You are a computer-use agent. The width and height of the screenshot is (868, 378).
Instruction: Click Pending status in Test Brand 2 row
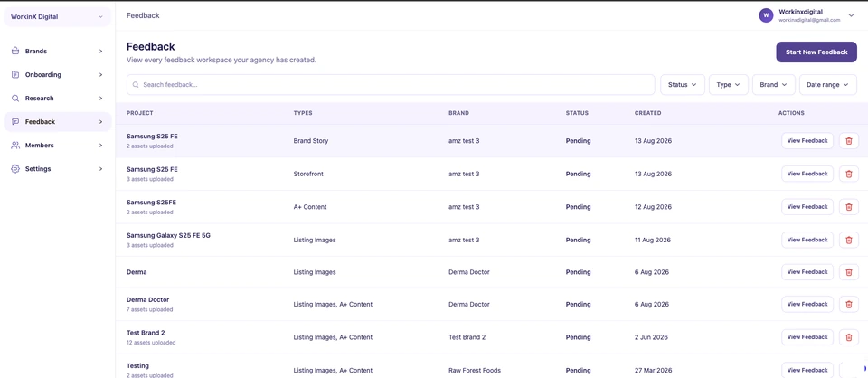click(x=578, y=337)
